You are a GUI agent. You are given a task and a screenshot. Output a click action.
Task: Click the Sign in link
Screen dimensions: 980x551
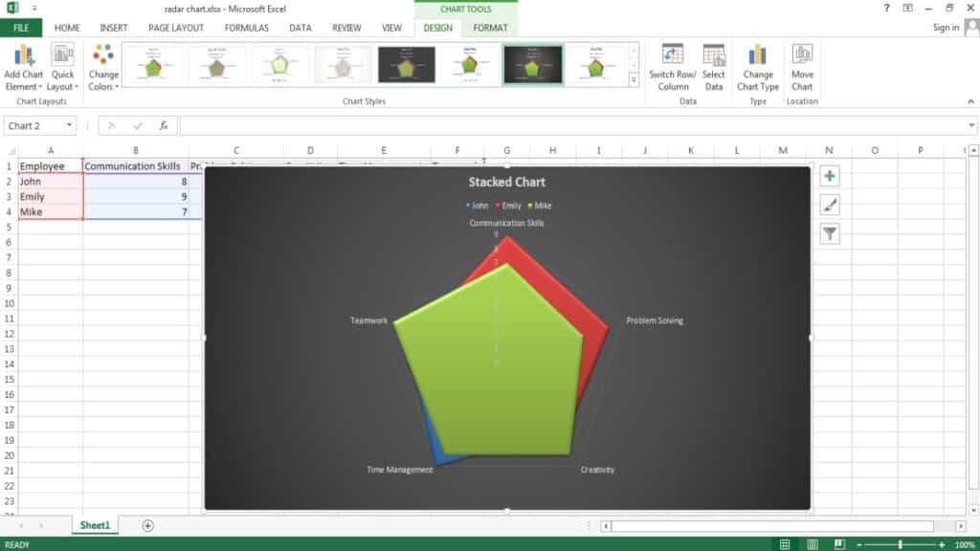click(x=946, y=28)
